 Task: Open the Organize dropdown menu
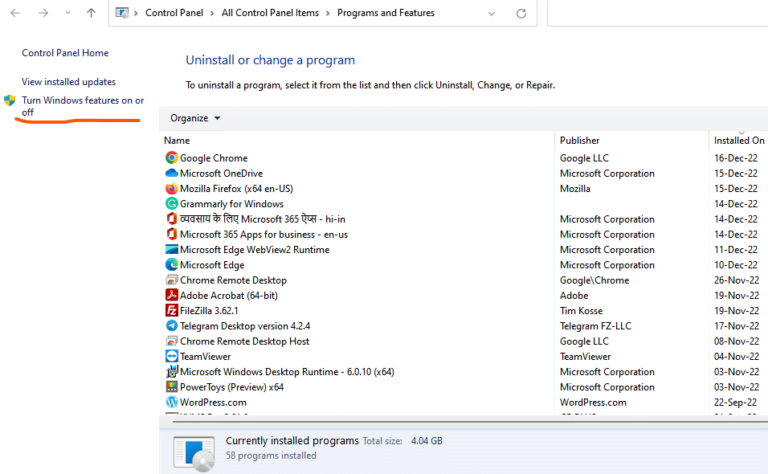pos(195,118)
